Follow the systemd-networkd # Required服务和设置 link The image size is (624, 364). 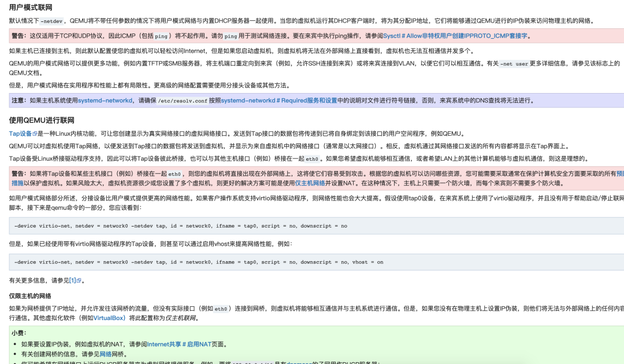coord(279,101)
